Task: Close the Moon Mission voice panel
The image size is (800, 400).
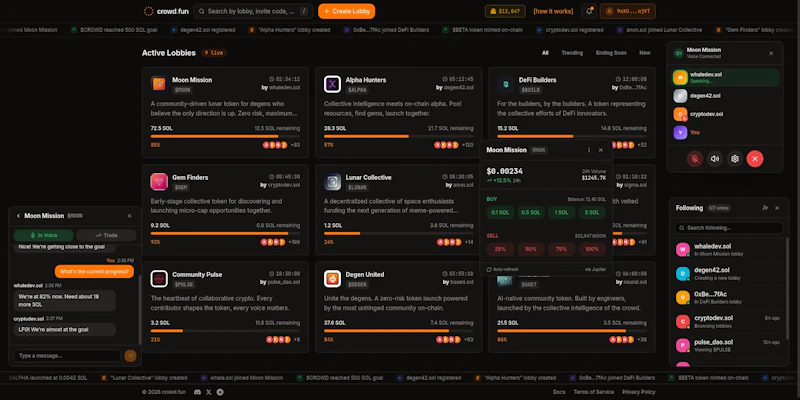Action: coord(771,53)
